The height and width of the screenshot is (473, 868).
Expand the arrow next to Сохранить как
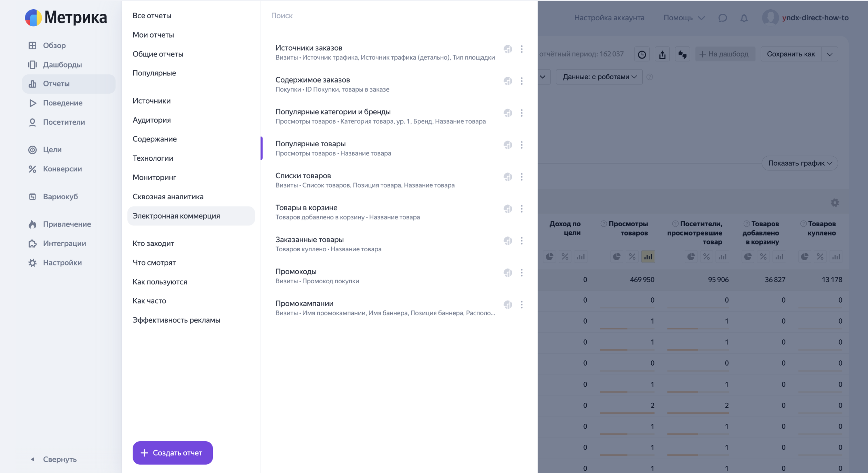[x=829, y=54]
